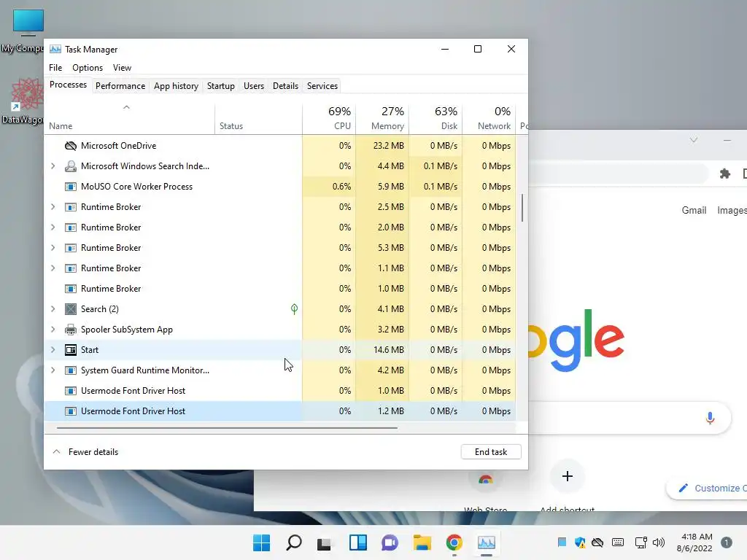Open the Windows Start button on taskbar
Image resolution: width=747 pixels, height=560 pixels.
pos(262,542)
